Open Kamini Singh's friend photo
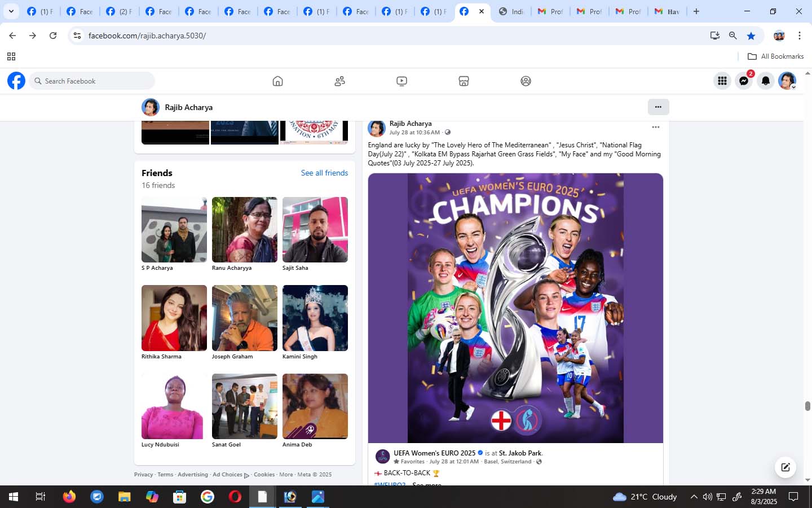This screenshot has height=508, width=812. (315, 318)
